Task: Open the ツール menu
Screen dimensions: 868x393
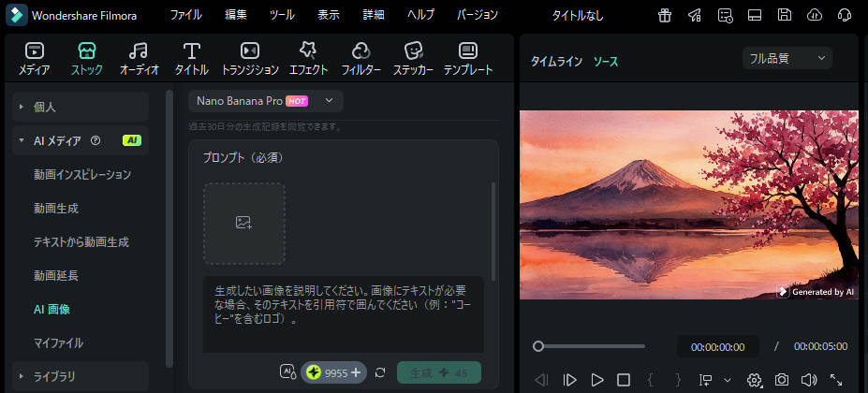Action: pyautogui.click(x=282, y=15)
